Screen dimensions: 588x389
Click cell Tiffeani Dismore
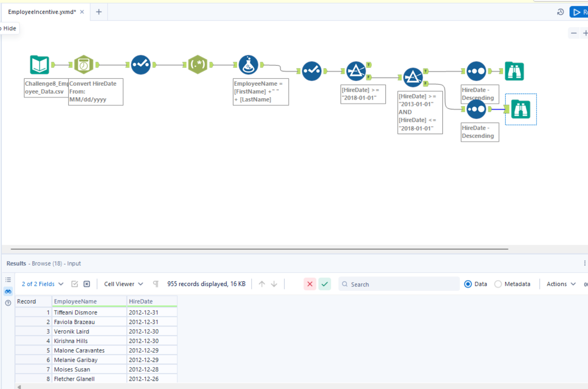(x=89, y=312)
